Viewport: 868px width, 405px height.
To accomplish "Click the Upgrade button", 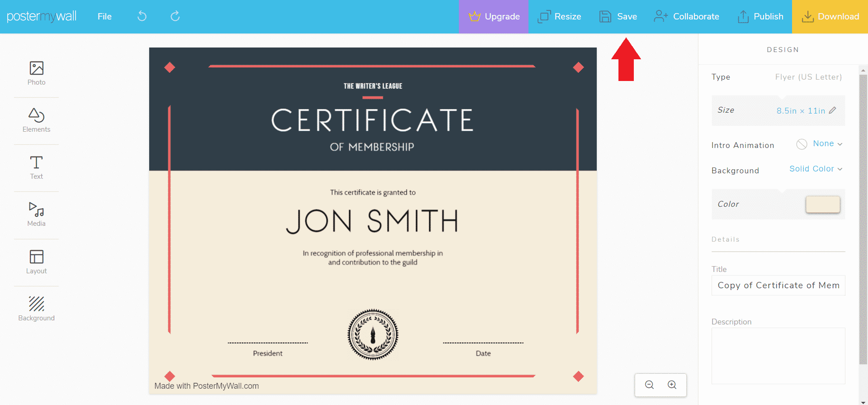I will 494,17.
